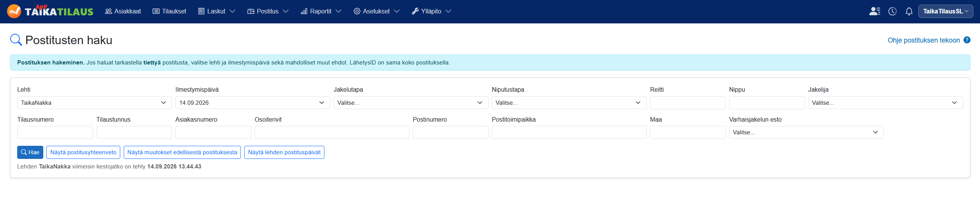This screenshot has height=198, width=980.
Task: Click Näytä postitusyhteenveto button
Action: click(x=83, y=152)
